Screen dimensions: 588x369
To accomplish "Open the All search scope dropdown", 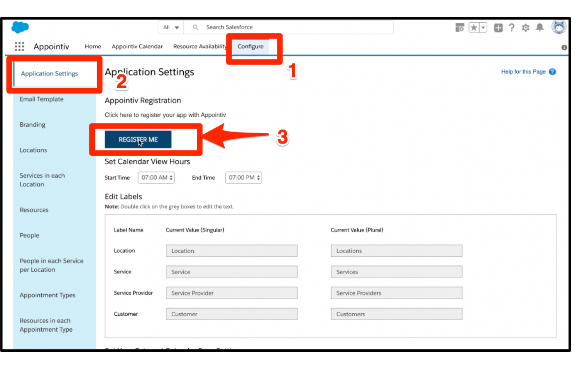I will 171,27.
